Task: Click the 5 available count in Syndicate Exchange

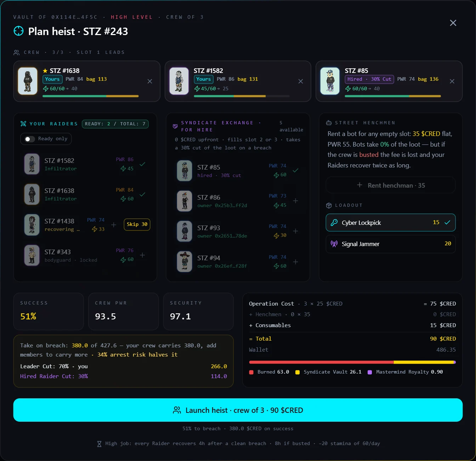Action: 291,126
